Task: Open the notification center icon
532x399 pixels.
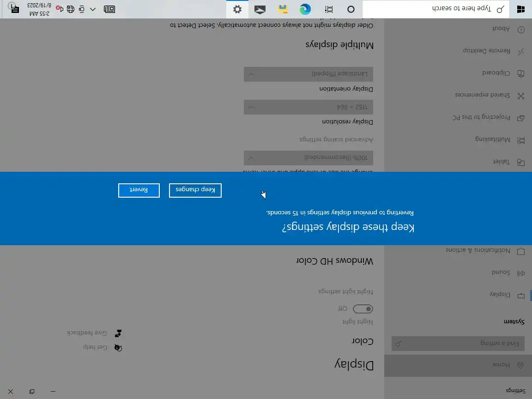Action: [14, 8]
